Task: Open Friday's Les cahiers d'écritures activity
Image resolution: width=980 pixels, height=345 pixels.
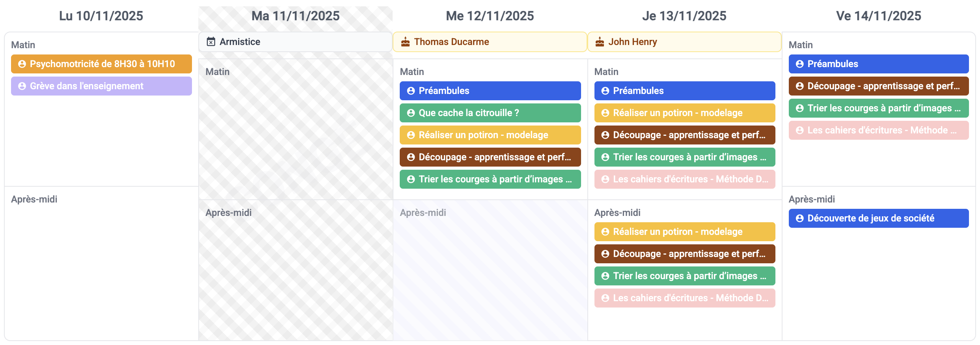Action: click(x=878, y=130)
